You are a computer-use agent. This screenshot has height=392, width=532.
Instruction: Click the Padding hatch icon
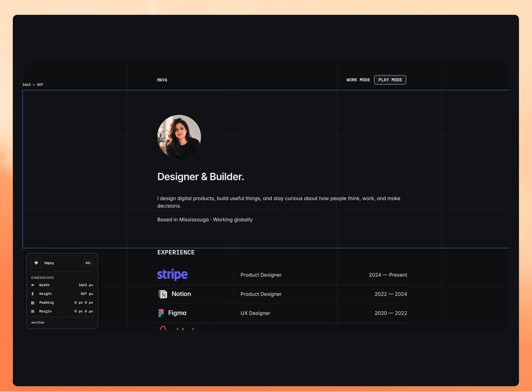(33, 303)
